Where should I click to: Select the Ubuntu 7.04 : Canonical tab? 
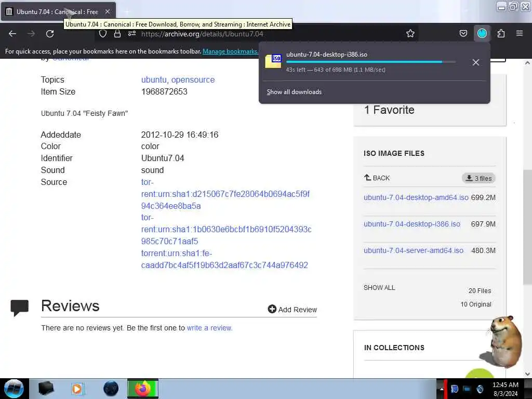point(58,11)
